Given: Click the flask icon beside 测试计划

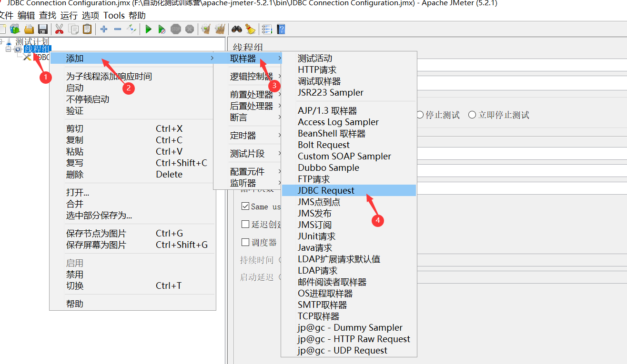Looking at the screenshot, I should click(x=9, y=42).
